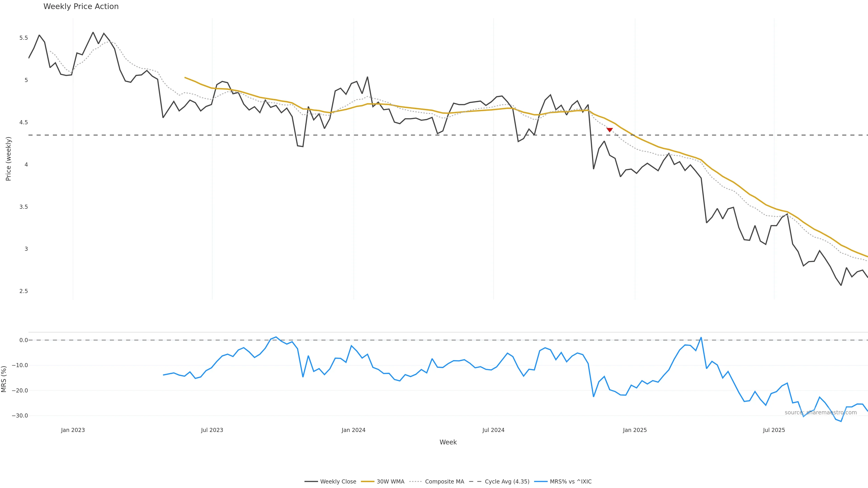This screenshot has height=488, width=868.
Task: Open the sharemaestro.com source credit
Action: pyautogui.click(x=821, y=413)
